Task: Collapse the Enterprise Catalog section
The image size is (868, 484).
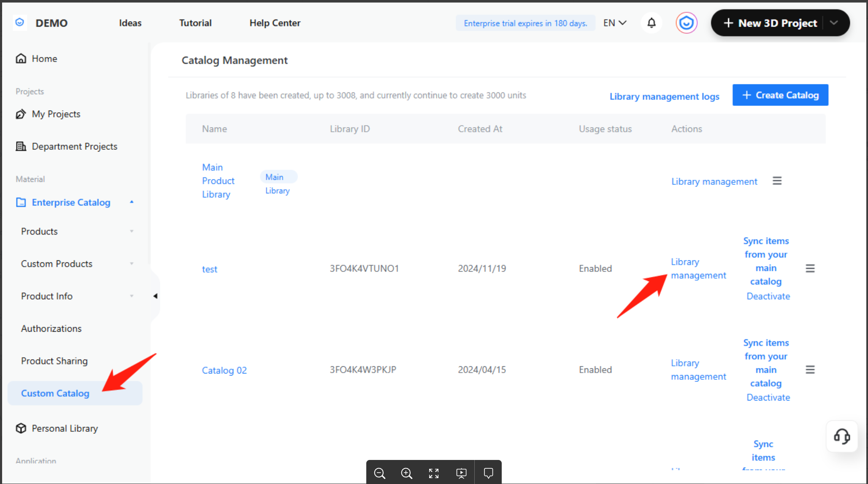Action: pyautogui.click(x=132, y=202)
